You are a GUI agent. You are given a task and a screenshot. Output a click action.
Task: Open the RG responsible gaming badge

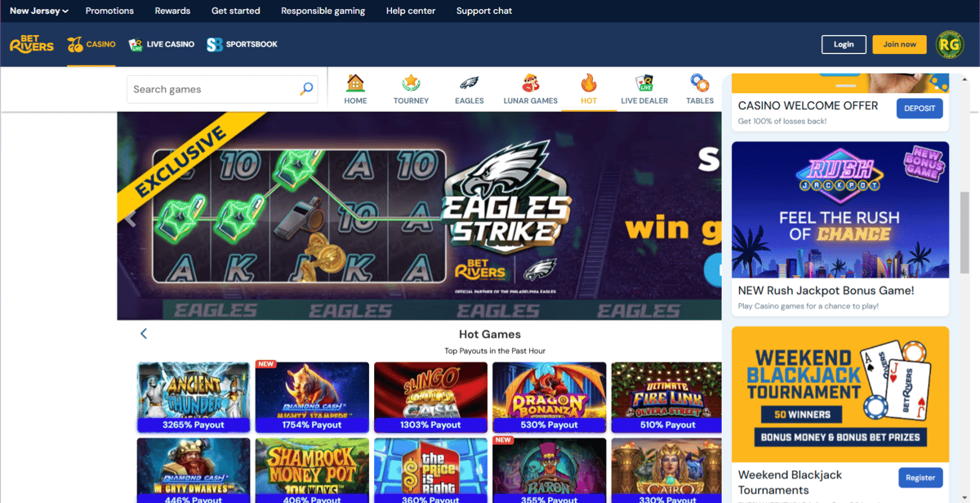tap(950, 44)
